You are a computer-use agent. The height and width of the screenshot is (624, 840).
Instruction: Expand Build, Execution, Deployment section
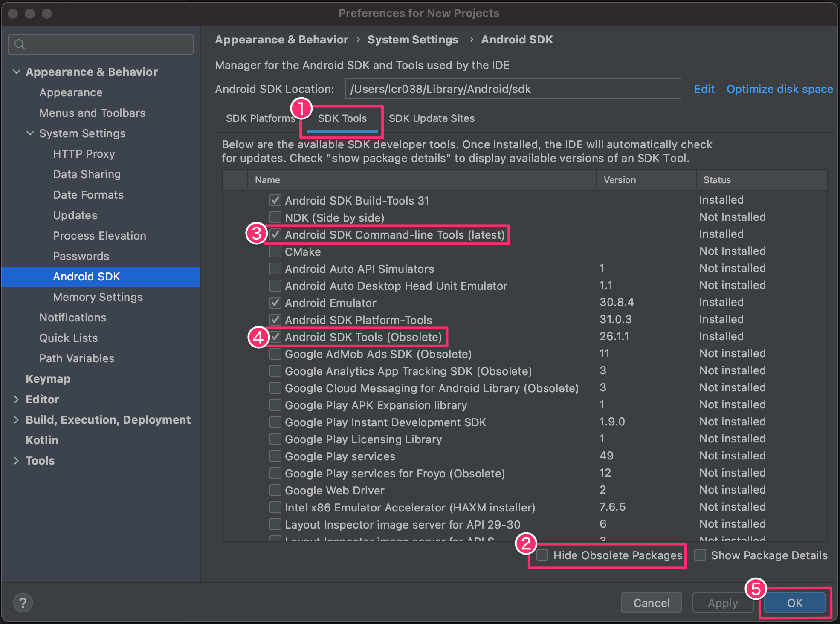17,420
